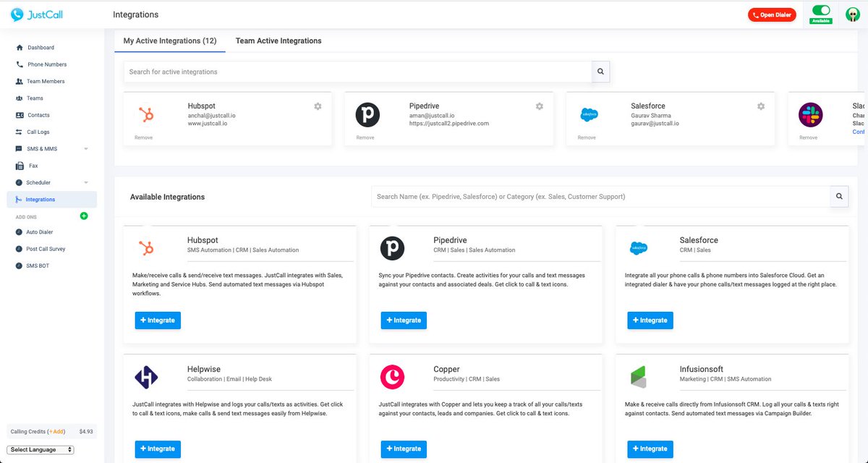Image resolution: width=868 pixels, height=463 pixels.
Task: Integrate Copper
Action: 404,449
